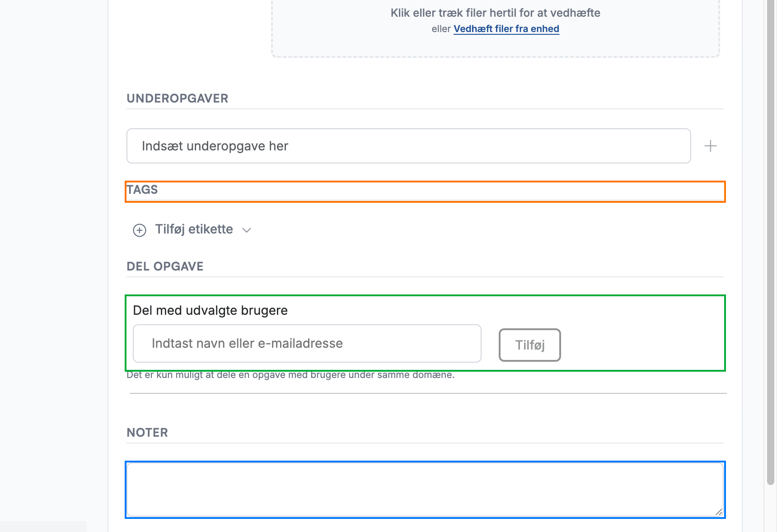
Task: Click the NOTER section heading
Action: click(147, 433)
